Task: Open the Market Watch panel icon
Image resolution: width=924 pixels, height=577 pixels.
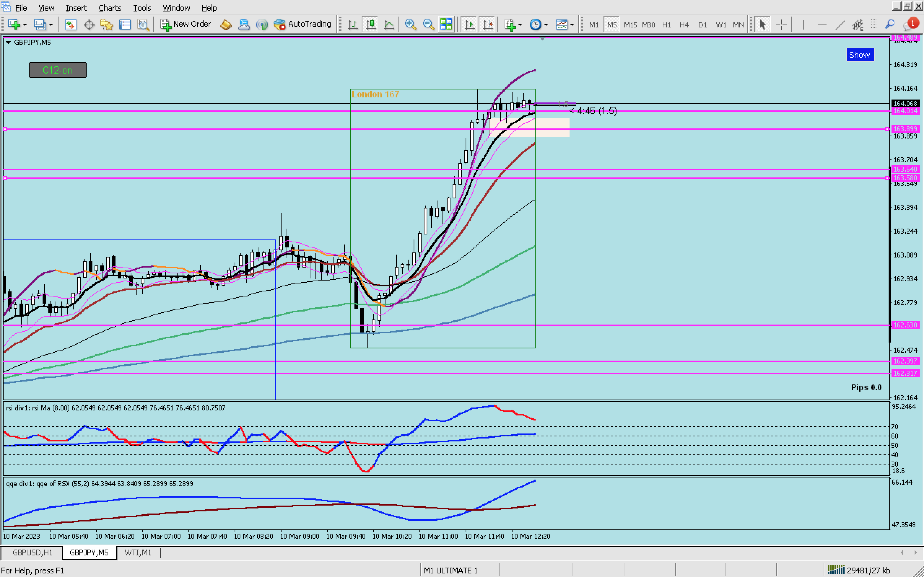Action: coord(70,25)
